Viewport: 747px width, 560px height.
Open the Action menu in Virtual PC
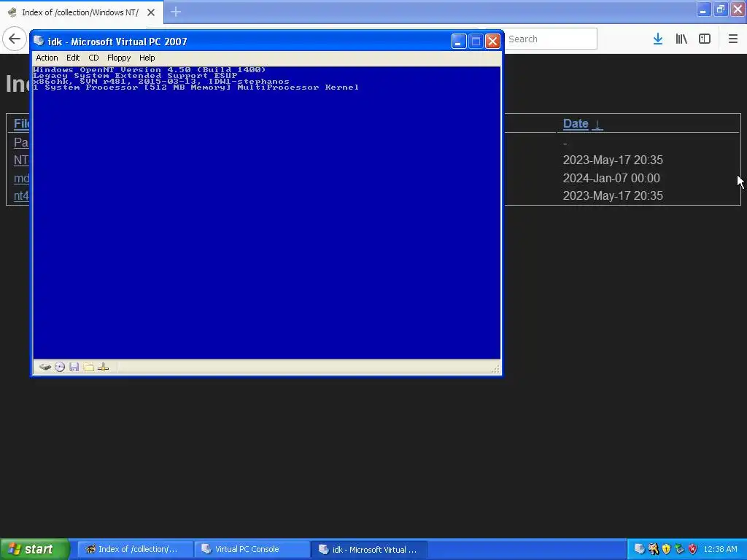[47, 58]
